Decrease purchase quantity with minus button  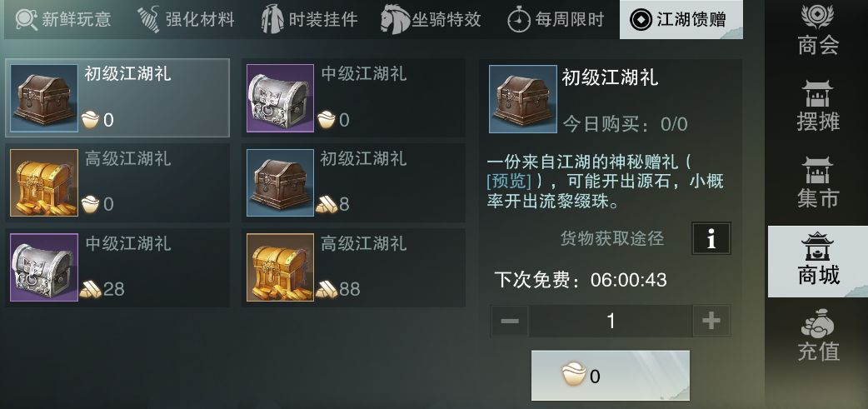(510, 321)
